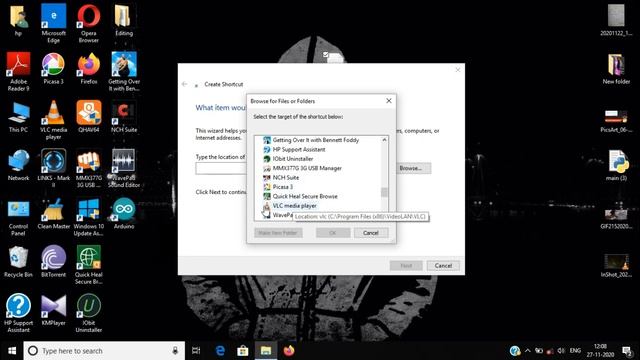Choose Picasa 3 in the browse list
Image resolution: width=640 pixels, height=360 pixels.
(x=278, y=187)
